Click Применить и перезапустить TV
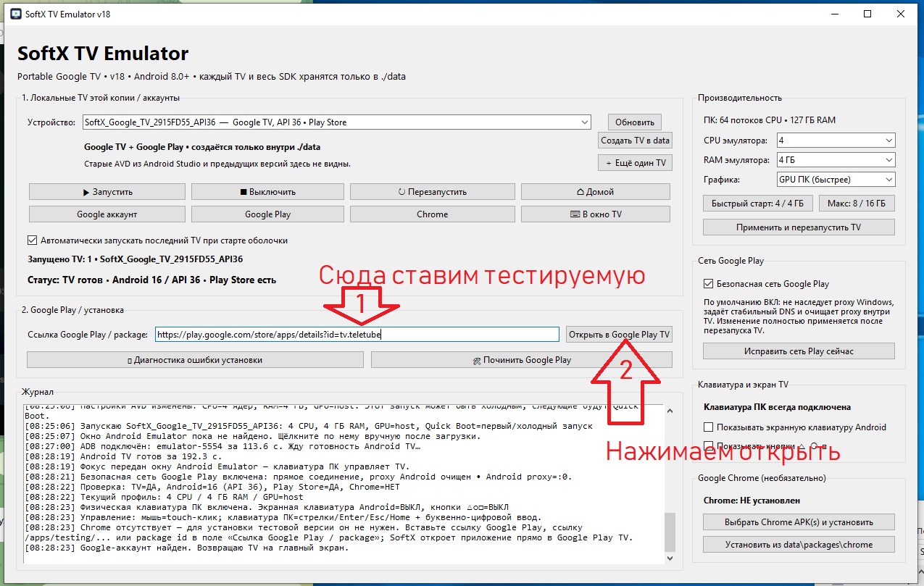The height and width of the screenshot is (586, 924). 799,227
